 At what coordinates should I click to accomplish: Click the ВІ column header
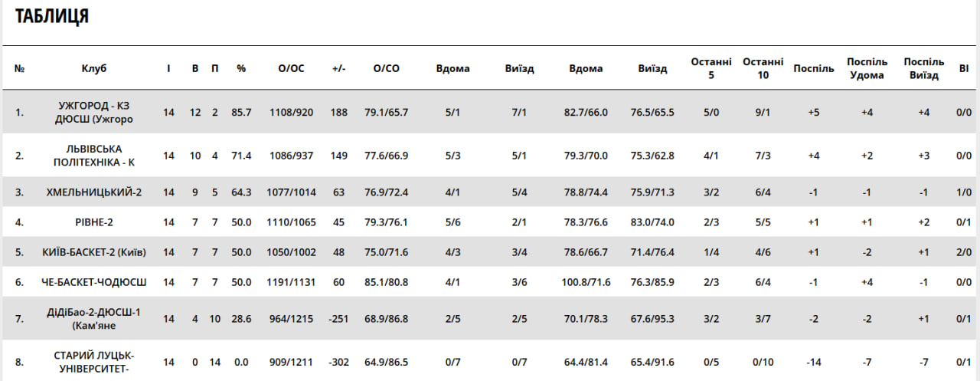963,68
